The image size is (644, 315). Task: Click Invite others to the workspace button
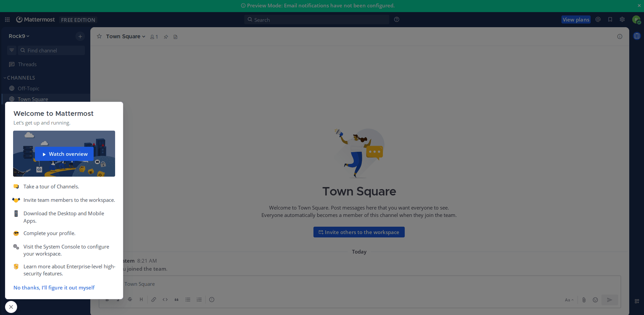tap(359, 232)
